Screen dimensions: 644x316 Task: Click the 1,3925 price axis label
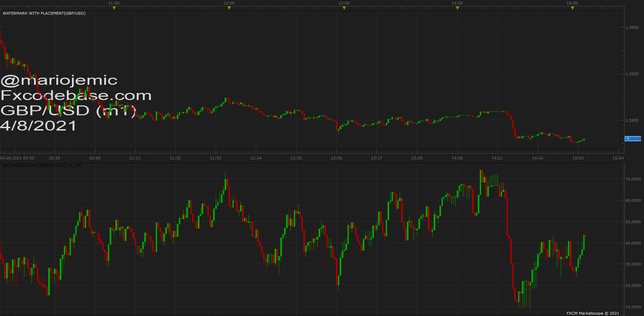(x=632, y=74)
